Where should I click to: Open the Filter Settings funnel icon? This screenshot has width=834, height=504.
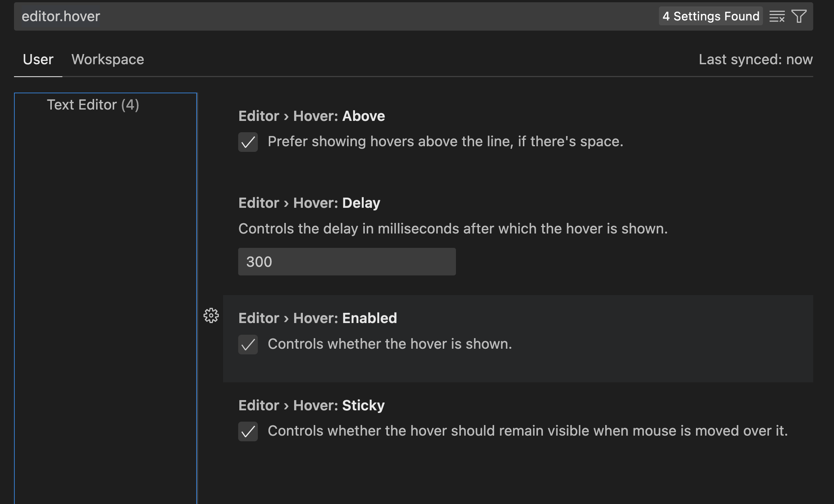799,16
